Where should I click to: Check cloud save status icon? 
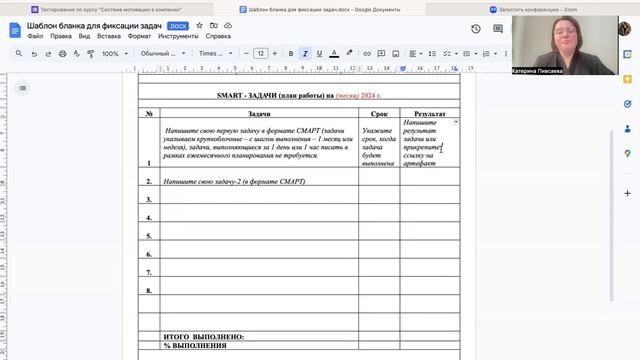[228, 25]
